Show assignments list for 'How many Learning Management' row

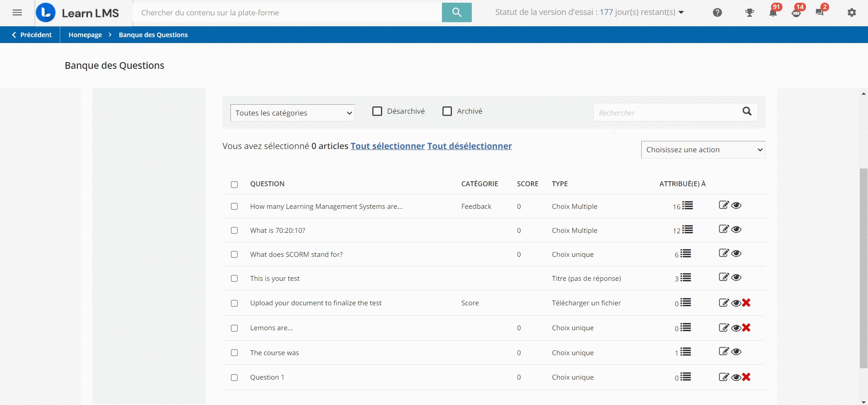coord(687,206)
